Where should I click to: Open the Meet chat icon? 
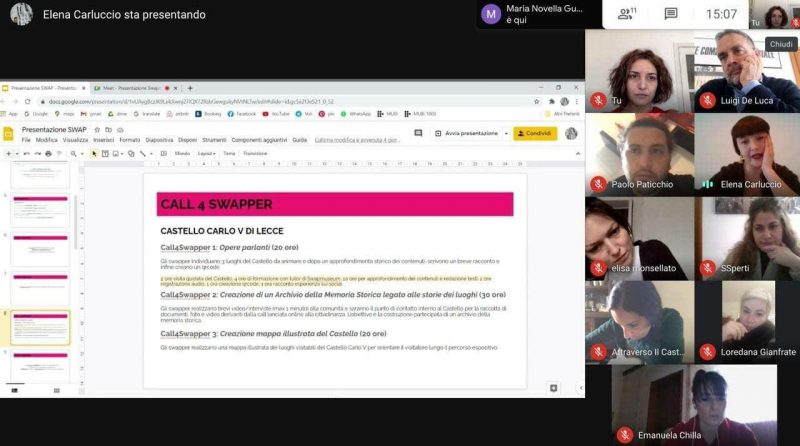[x=671, y=14]
